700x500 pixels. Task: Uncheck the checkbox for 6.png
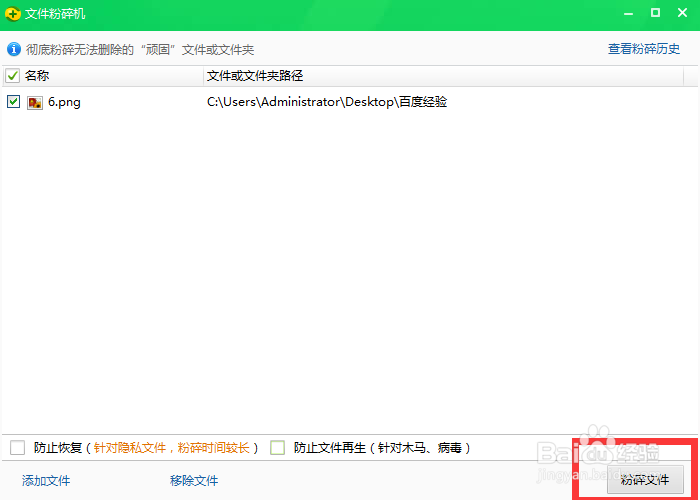click(13, 102)
